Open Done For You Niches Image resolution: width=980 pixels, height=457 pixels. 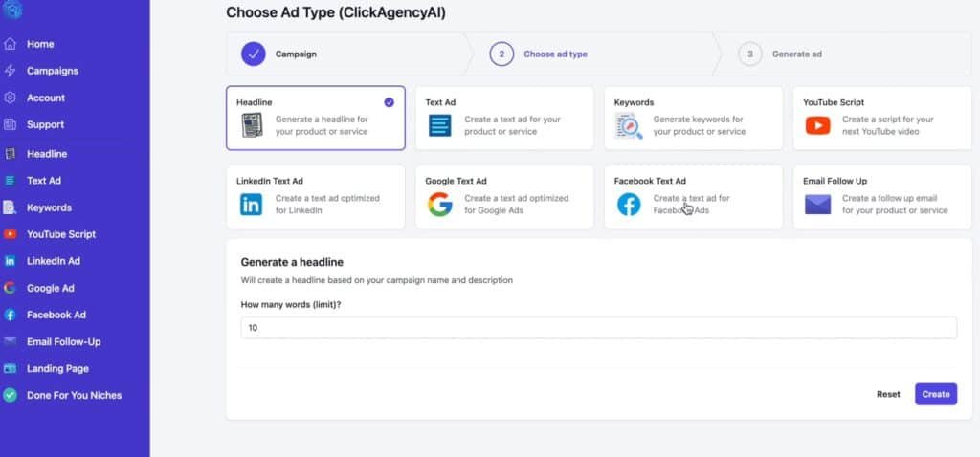click(75, 396)
